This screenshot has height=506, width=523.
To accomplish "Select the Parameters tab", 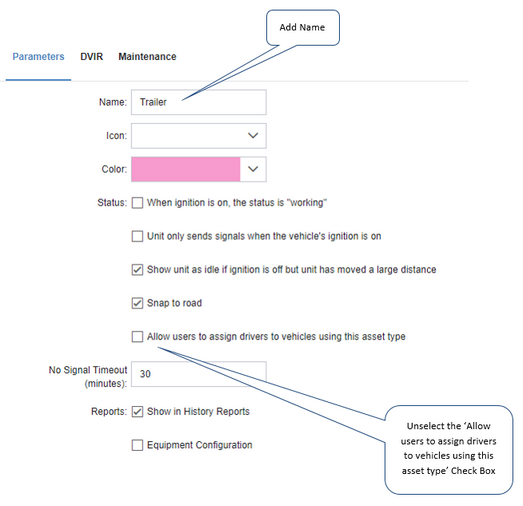I will click(x=38, y=56).
